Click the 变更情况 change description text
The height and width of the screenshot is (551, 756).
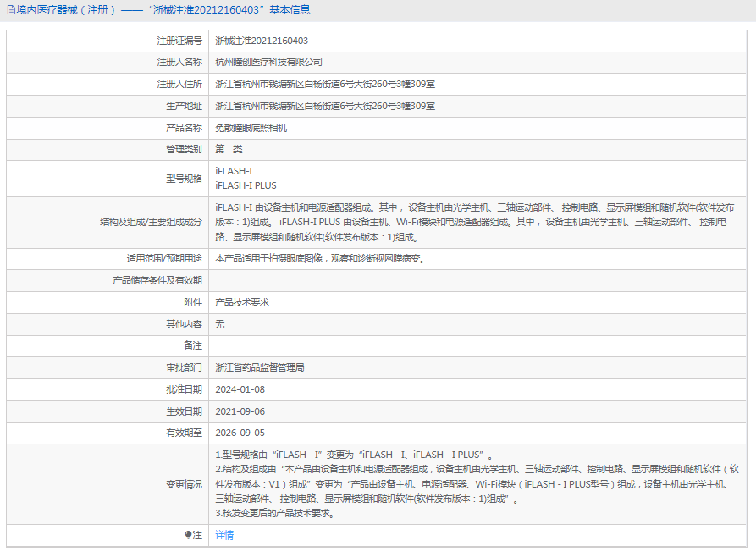tap(477, 484)
